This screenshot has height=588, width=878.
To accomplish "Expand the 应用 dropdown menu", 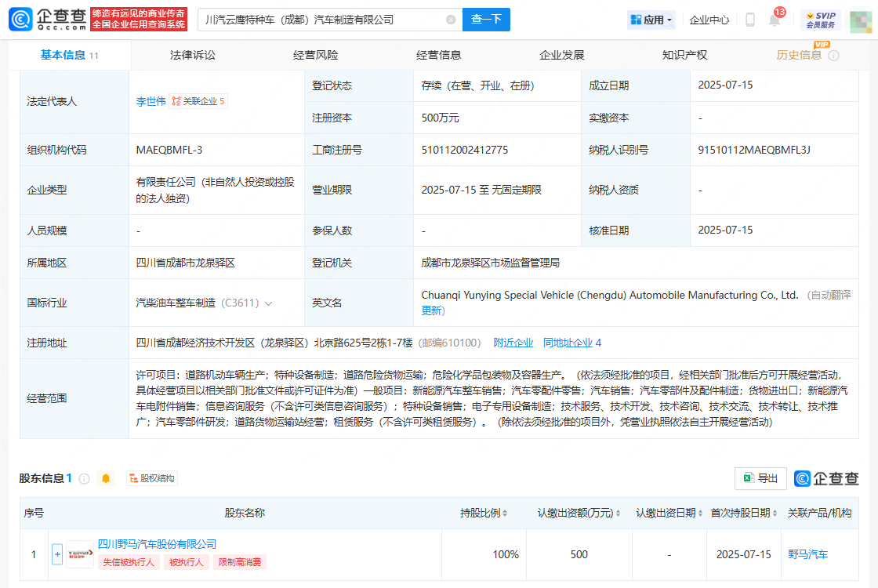I will 651,20.
